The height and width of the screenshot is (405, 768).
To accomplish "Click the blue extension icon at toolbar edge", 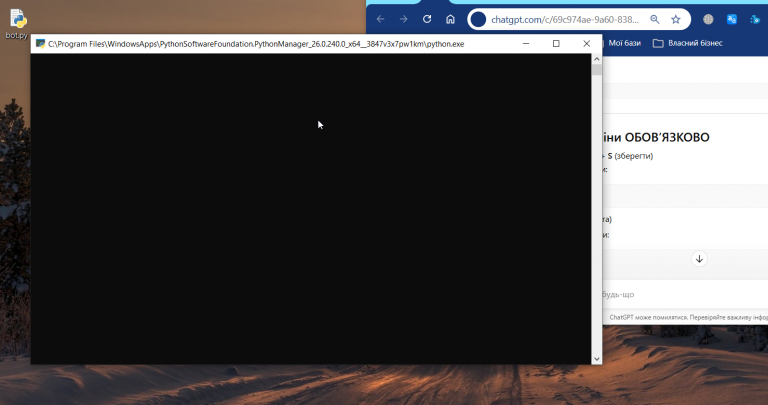I will coord(755,19).
